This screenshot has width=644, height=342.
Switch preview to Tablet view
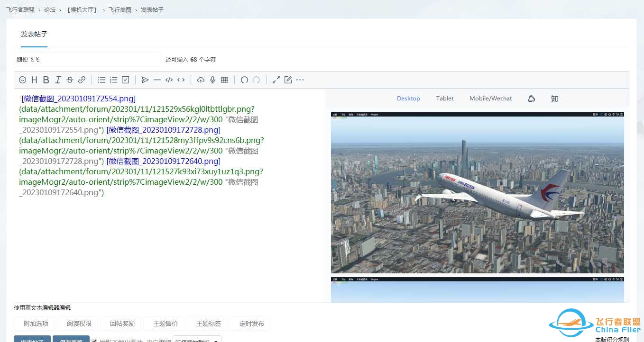[x=444, y=98]
